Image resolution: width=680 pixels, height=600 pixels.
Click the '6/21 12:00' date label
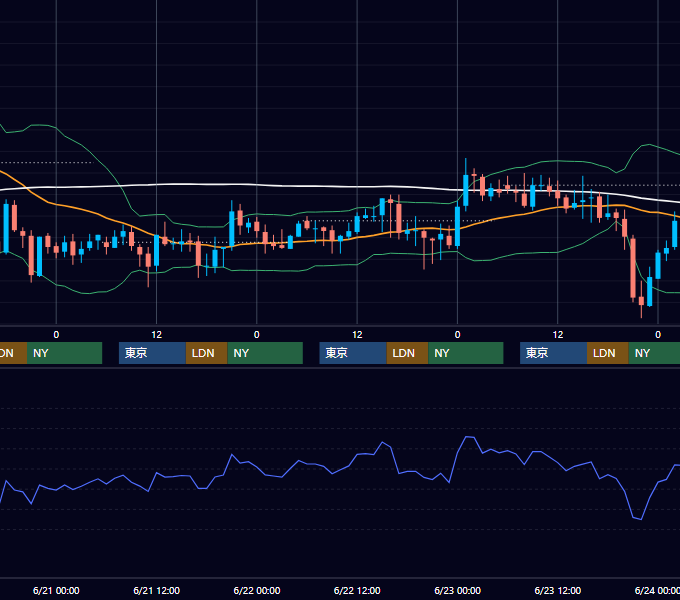(157, 590)
